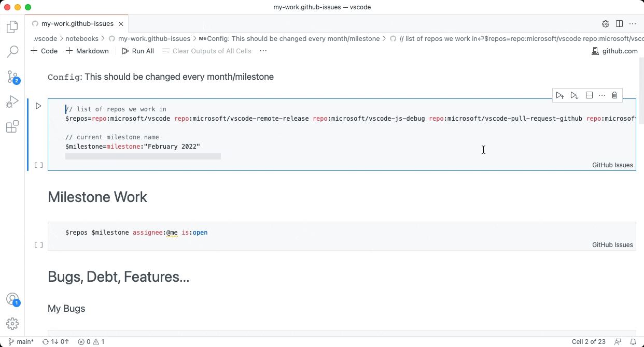This screenshot has height=347, width=644.
Task: Add a new Markdown cell
Action: (x=87, y=51)
